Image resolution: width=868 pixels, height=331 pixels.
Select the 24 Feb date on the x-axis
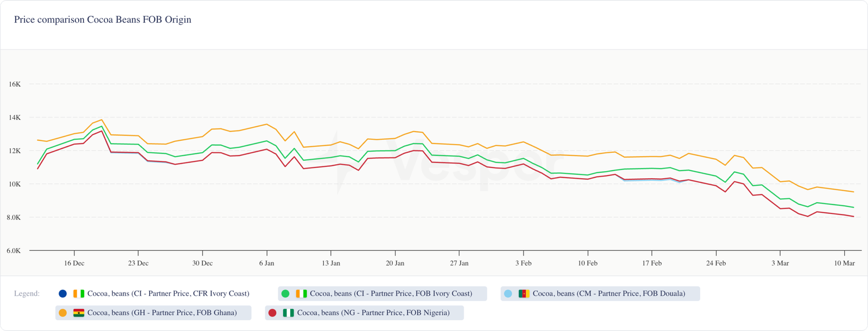716,263
